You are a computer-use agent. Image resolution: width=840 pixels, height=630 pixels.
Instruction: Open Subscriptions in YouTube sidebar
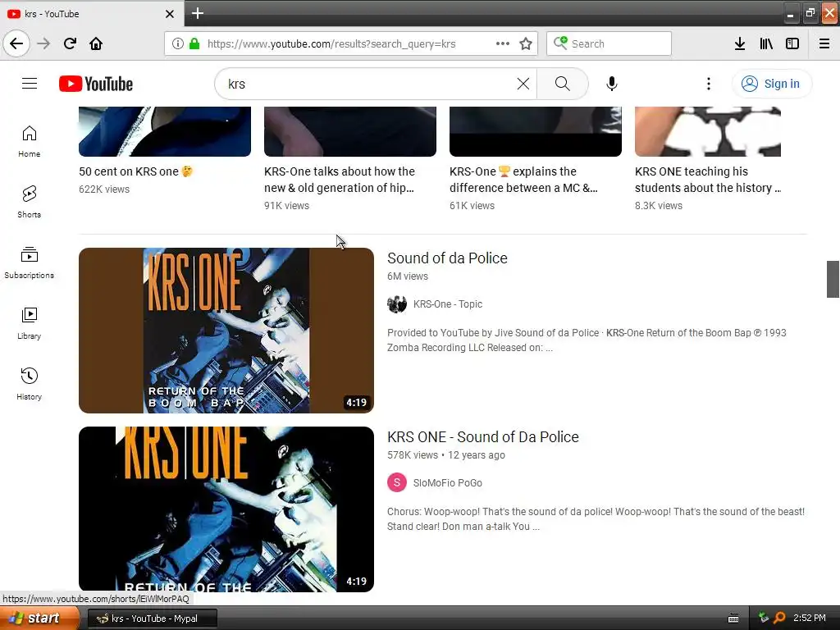(29, 262)
